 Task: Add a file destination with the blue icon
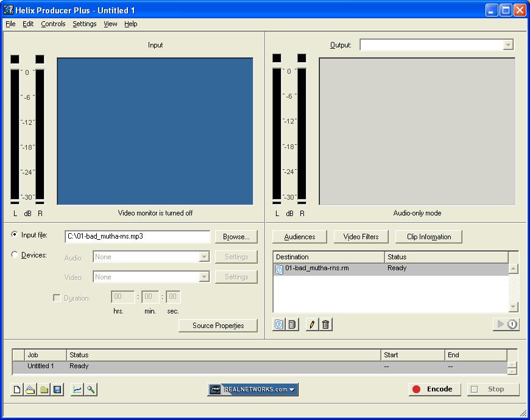pos(279,324)
